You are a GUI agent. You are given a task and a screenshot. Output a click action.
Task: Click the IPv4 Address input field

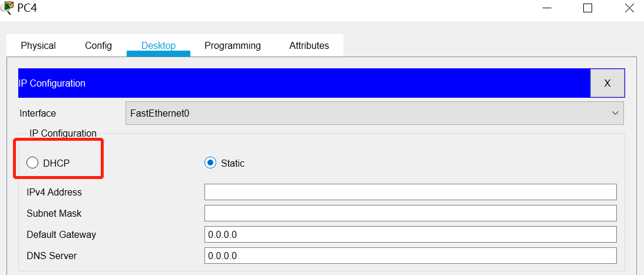pos(410,192)
